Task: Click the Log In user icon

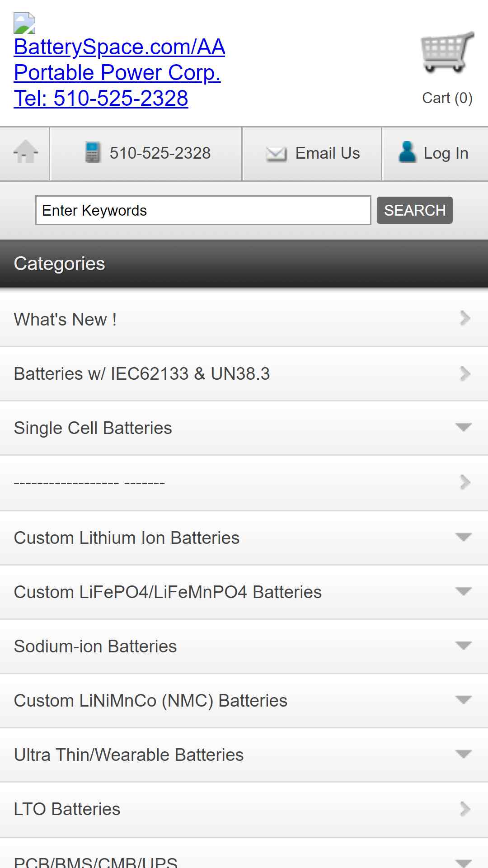Action: pos(407,152)
